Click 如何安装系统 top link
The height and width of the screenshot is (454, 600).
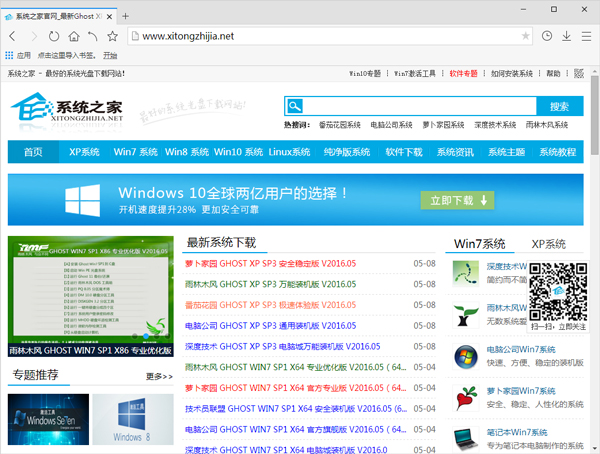tap(512, 73)
